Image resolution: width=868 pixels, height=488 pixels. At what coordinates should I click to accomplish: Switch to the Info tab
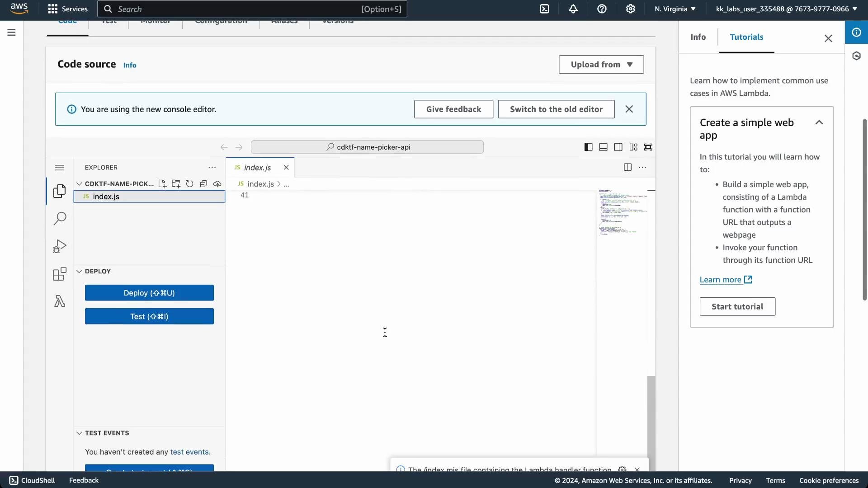698,37
